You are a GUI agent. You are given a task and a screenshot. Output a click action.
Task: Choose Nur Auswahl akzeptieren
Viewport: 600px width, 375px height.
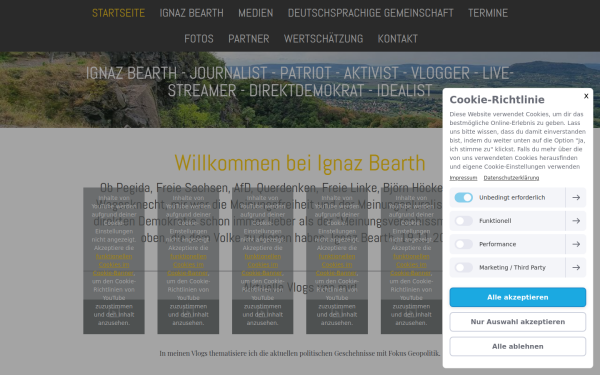pyautogui.click(x=517, y=322)
